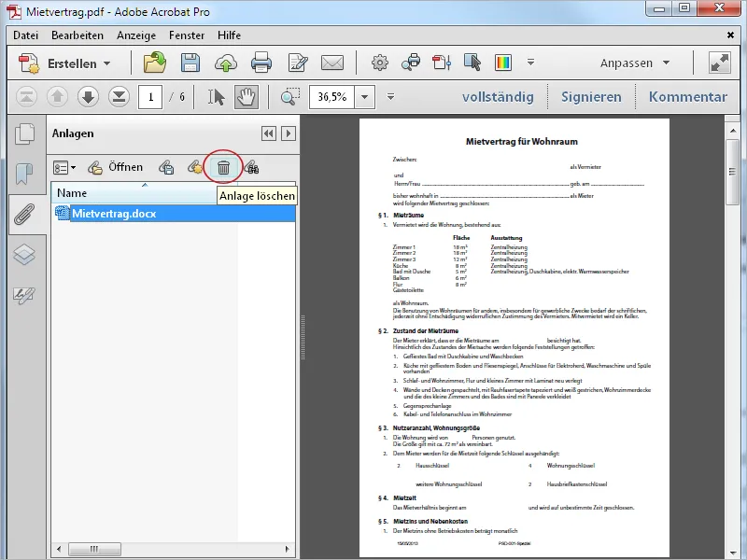Click the Anlagen panel right arrow button
The image size is (747, 560).
point(289,133)
